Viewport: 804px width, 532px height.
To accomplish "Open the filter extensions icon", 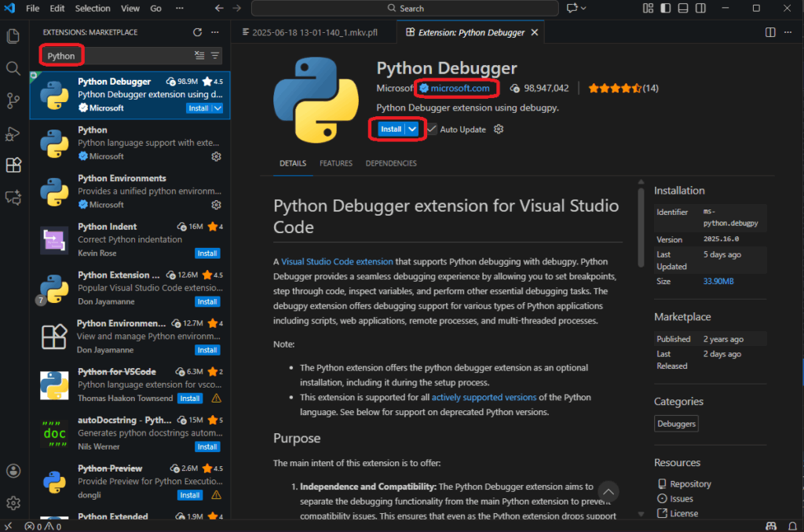I will click(x=215, y=56).
